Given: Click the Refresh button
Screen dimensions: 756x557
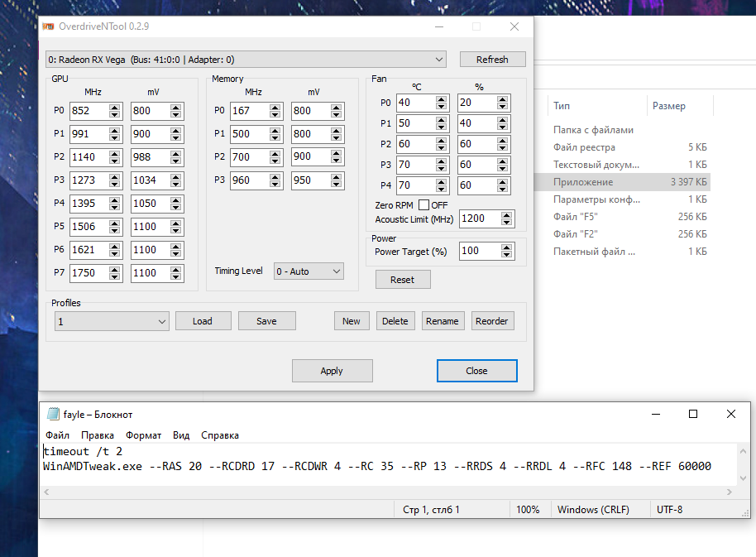Looking at the screenshot, I should coord(492,60).
